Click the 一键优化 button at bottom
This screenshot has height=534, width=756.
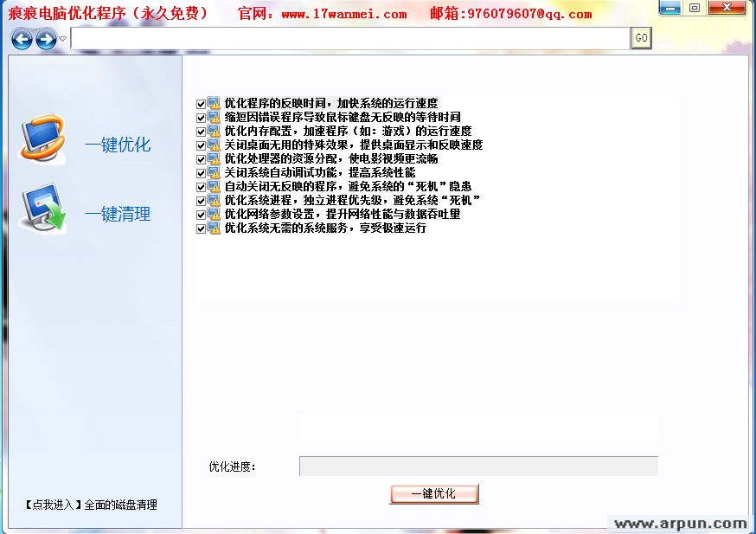point(434,494)
